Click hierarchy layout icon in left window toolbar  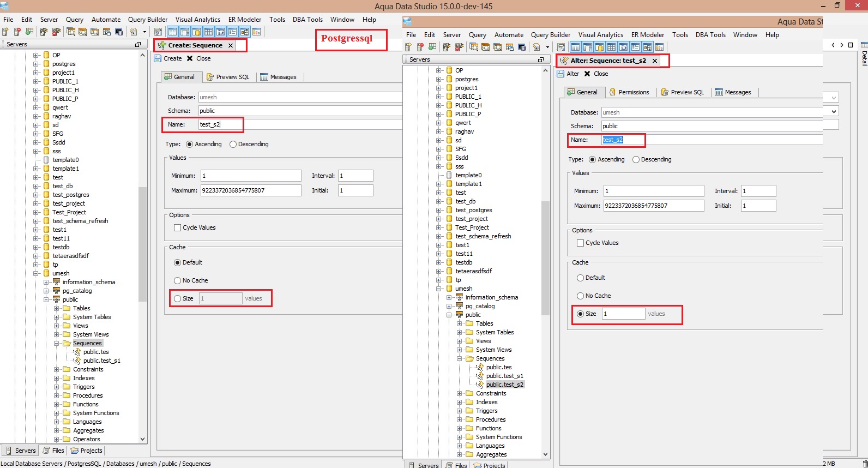(x=245, y=32)
